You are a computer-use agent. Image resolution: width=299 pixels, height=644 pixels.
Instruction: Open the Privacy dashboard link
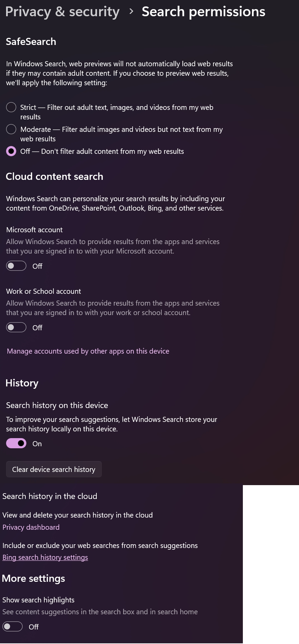31,527
